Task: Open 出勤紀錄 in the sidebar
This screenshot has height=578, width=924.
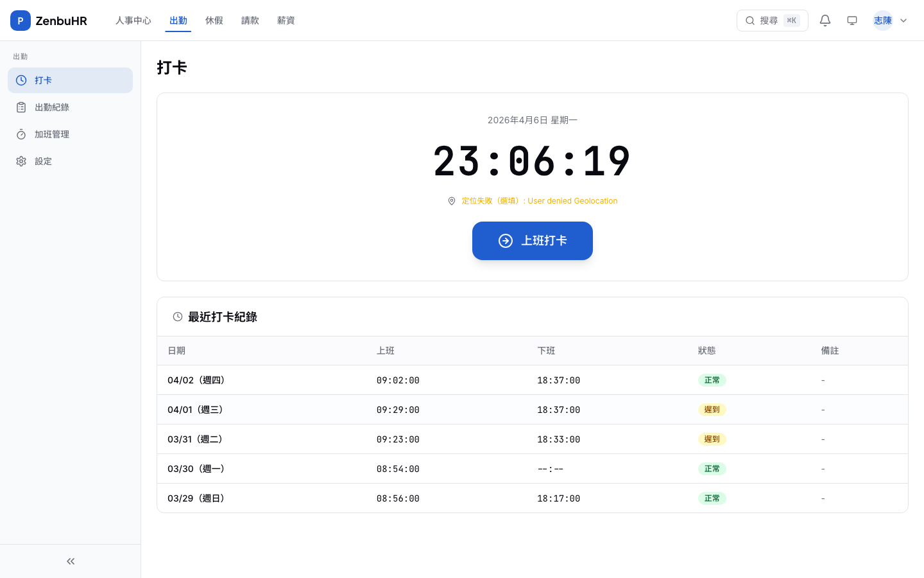Action: pyautogui.click(x=70, y=107)
